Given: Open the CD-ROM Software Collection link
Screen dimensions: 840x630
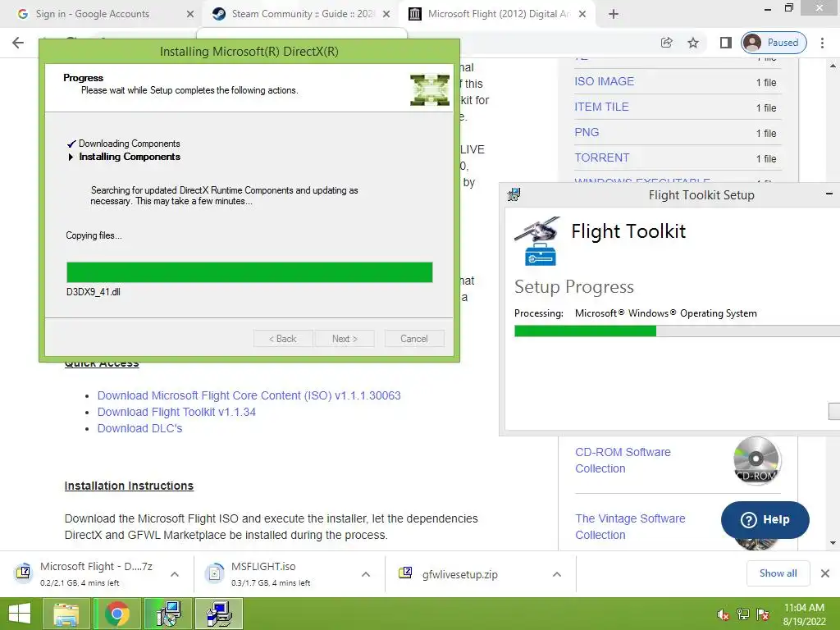Looking at the screenshot, I should [623, 460].
